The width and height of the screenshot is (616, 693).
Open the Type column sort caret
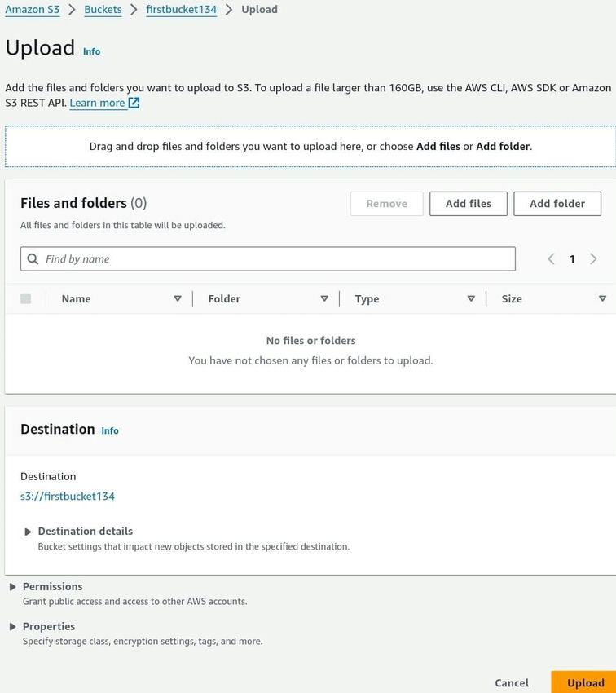coord(471,298)
